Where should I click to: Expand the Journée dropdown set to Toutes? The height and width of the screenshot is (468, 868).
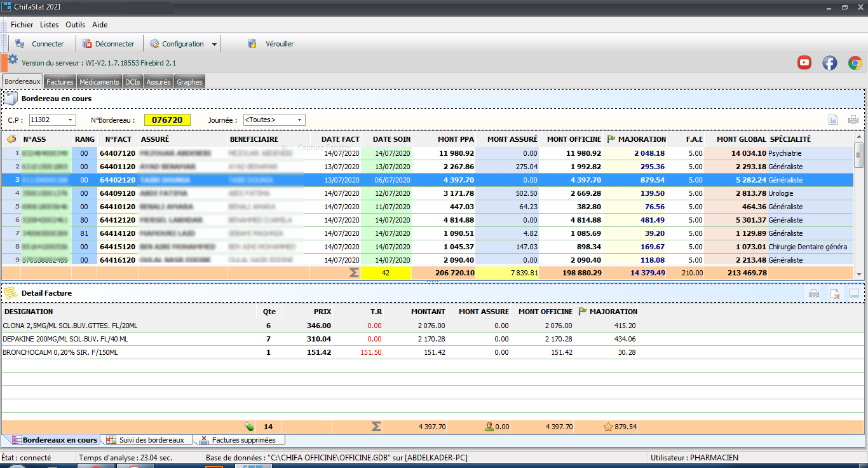pos(300,120)
